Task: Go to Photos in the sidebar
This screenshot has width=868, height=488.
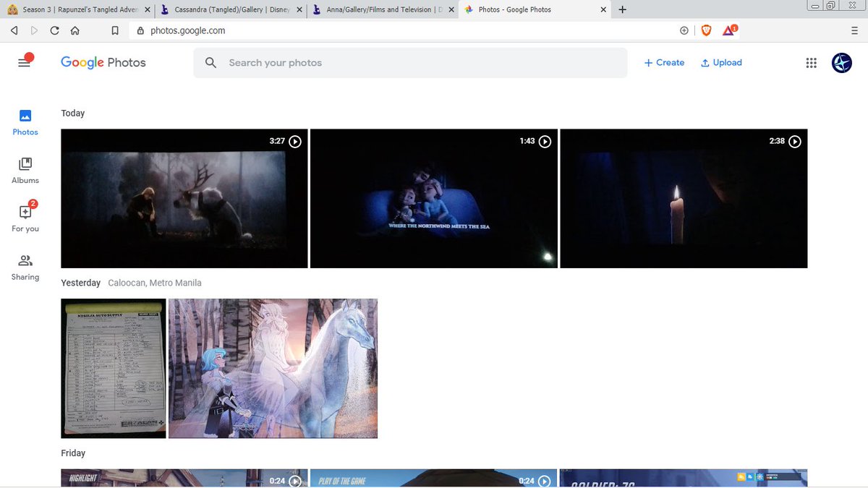Action: [x=25, y=122]
